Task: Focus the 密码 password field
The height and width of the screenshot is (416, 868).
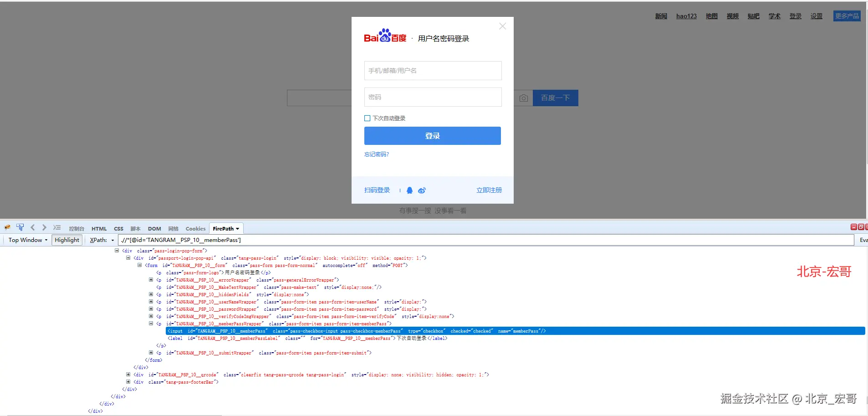Action: pyautogui.click(x=433, y=97)
